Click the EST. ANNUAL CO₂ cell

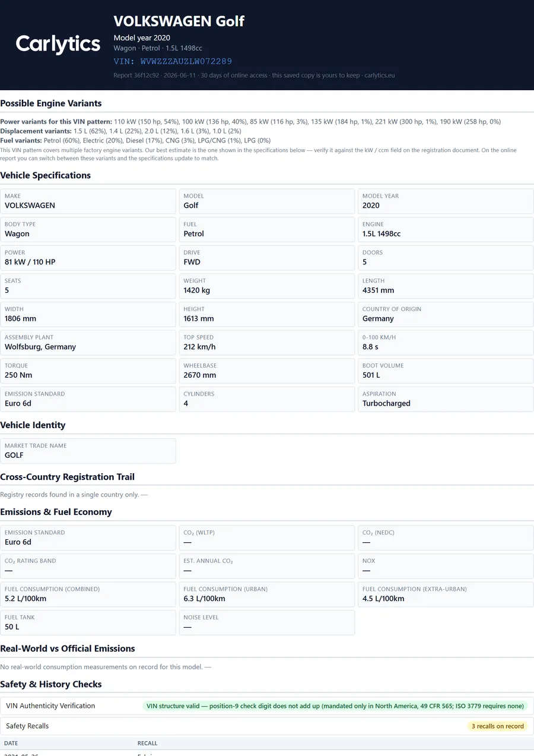click(267, 566)
